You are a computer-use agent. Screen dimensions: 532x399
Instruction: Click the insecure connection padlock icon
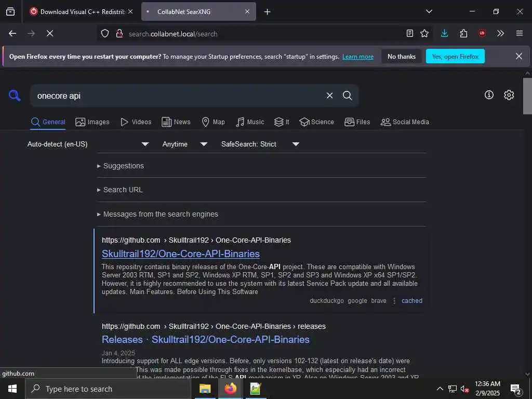tap(119, 34)
